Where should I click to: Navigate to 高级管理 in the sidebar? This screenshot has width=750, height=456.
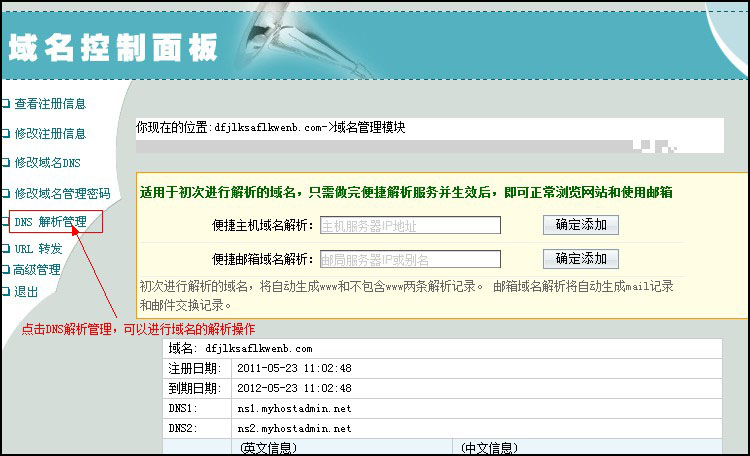pos(37,269)
